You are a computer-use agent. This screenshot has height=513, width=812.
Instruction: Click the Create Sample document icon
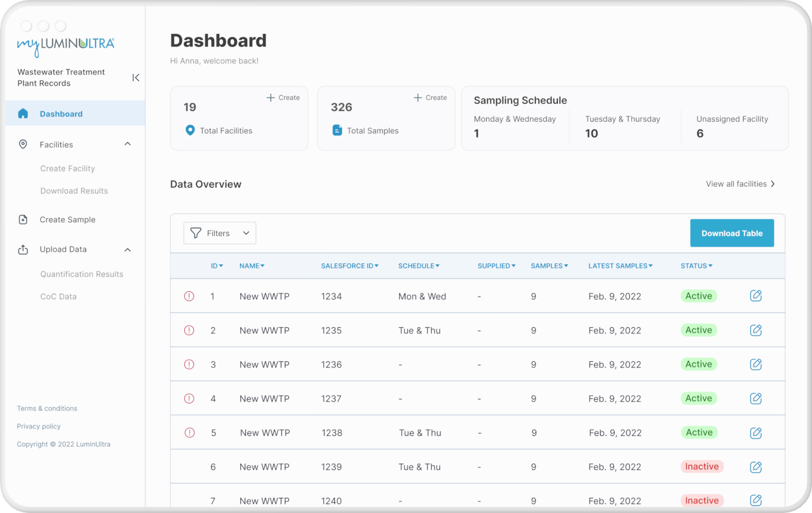pos(23,220)
